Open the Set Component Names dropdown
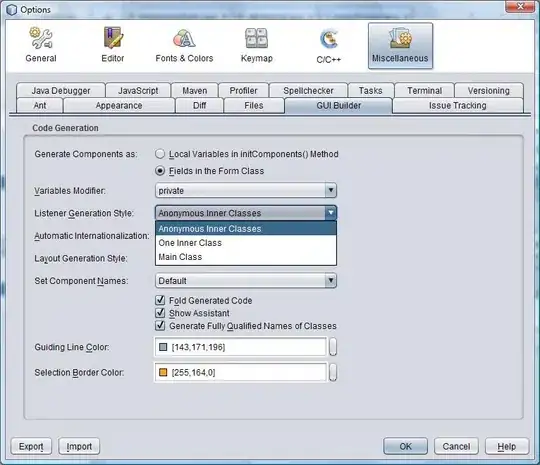540x465 pixels. (x=246, y=281)
